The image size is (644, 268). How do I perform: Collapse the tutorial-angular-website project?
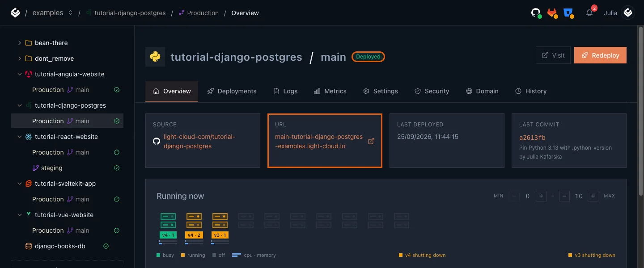tap(19, 74)
